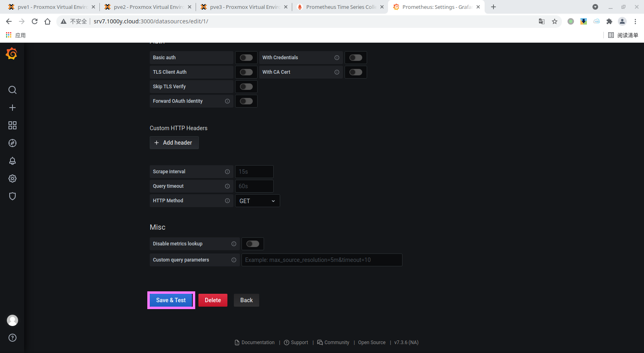Open the Server Admin shield icon

click(12, 196)
